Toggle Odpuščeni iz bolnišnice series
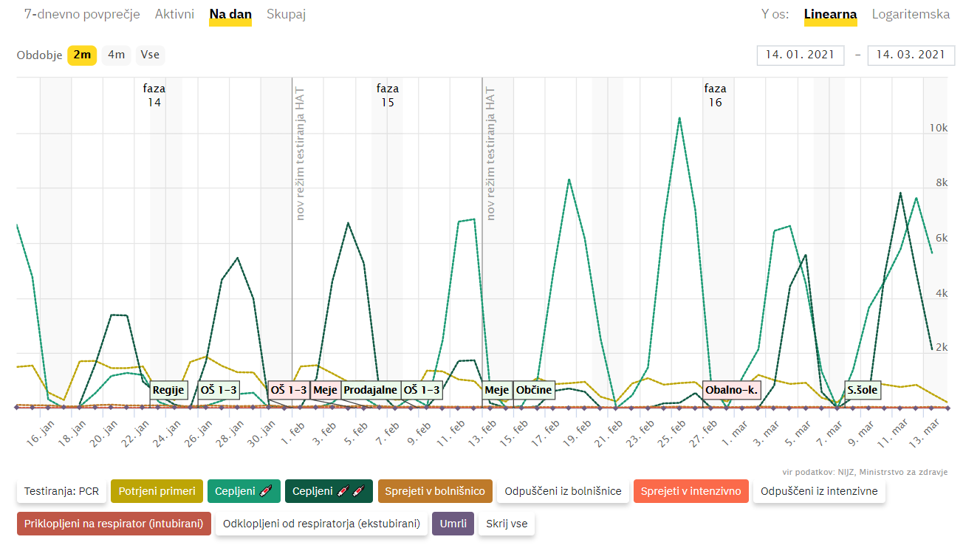This screenshot has height=548, width=980. pyautogui.click(x=563, y=491)
